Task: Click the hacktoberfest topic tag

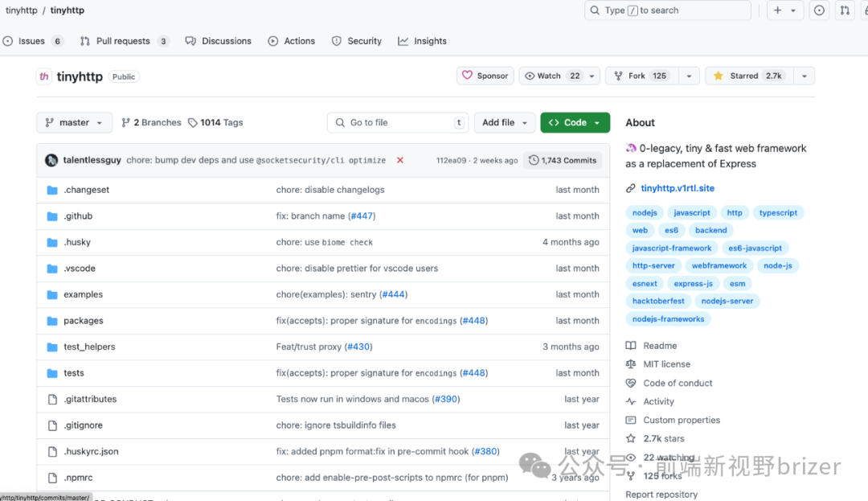Action: [658, 301]
